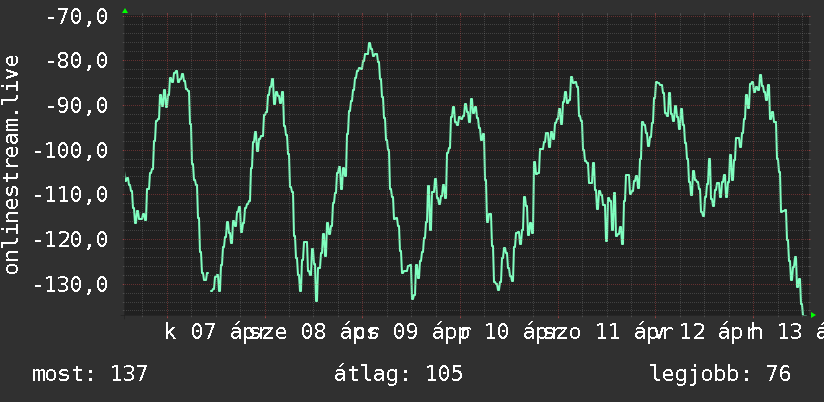Screen dimensions: 824x402
Task: Click the -70,0 y-axis label
Action: [x=77, y=17]
